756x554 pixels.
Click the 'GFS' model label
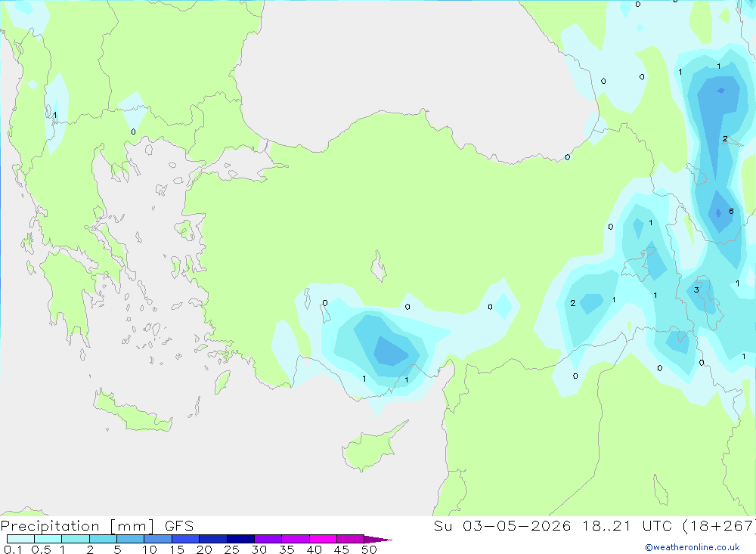(x=179, y=526)
